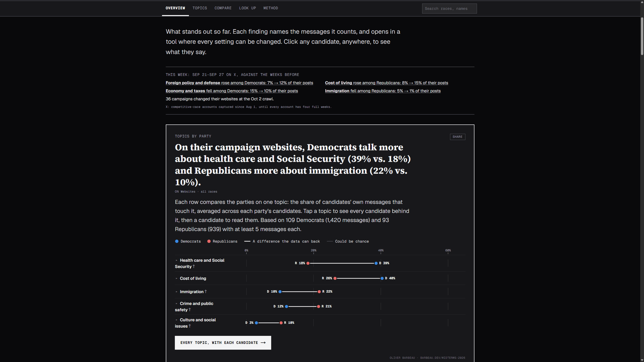This screenshot has height=362, width=644.
Task: Click the blue Democrat 3% dot for Culture
Action: coord(256,323)
